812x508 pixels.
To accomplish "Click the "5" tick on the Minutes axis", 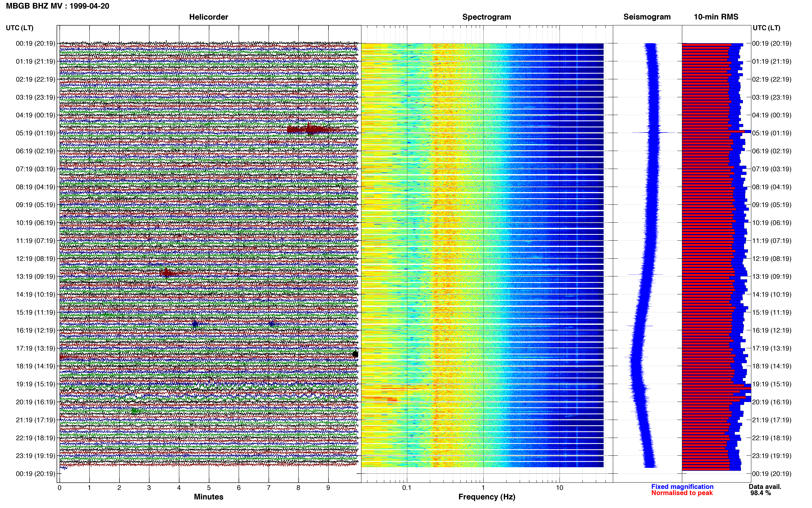I will point(209,488).
